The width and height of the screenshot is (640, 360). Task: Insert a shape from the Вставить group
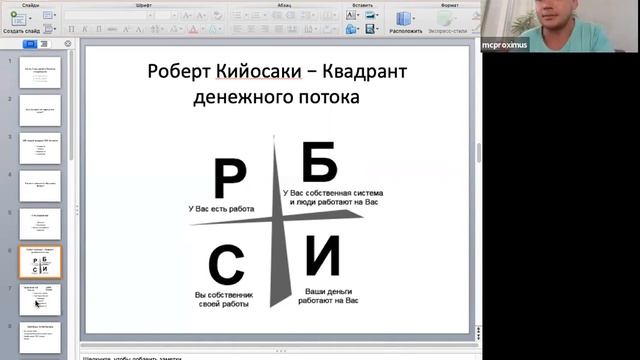coord(351,29)
